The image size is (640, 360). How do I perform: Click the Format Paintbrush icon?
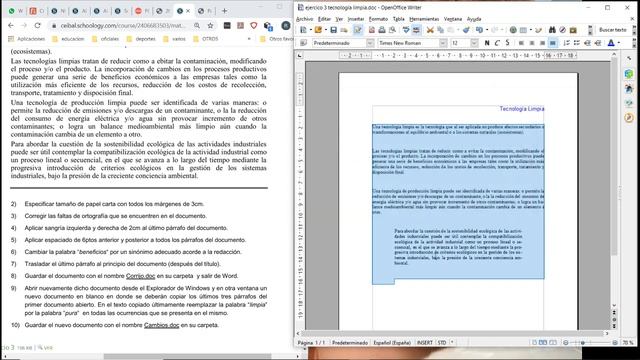click(466, 30)
